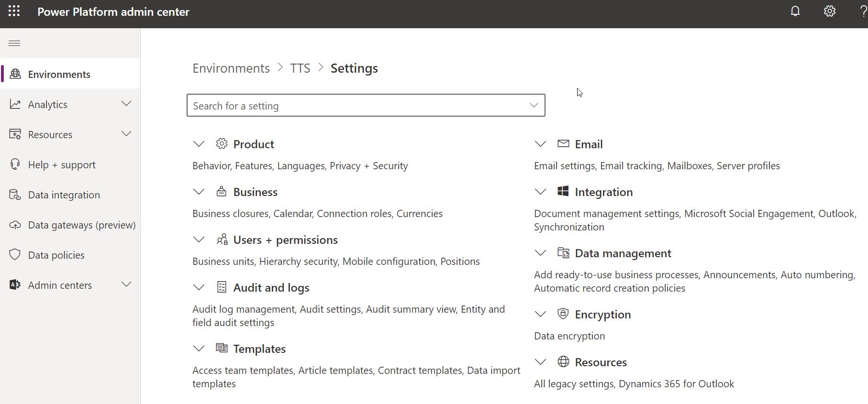The height and width of the screenshot is (404, 868).
Task: Click the Data policies shield icon
Action: tap(15, 255)
